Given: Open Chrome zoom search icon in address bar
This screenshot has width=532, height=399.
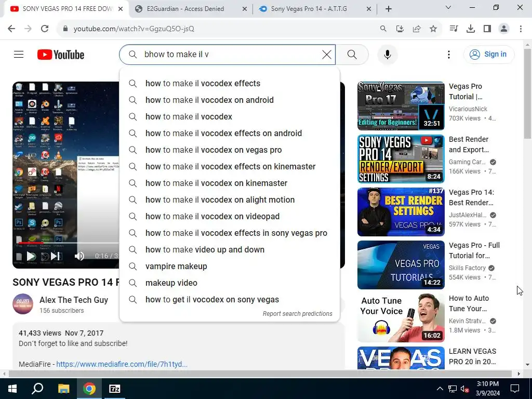Looking at the screenshot, I should coord(383,29).
